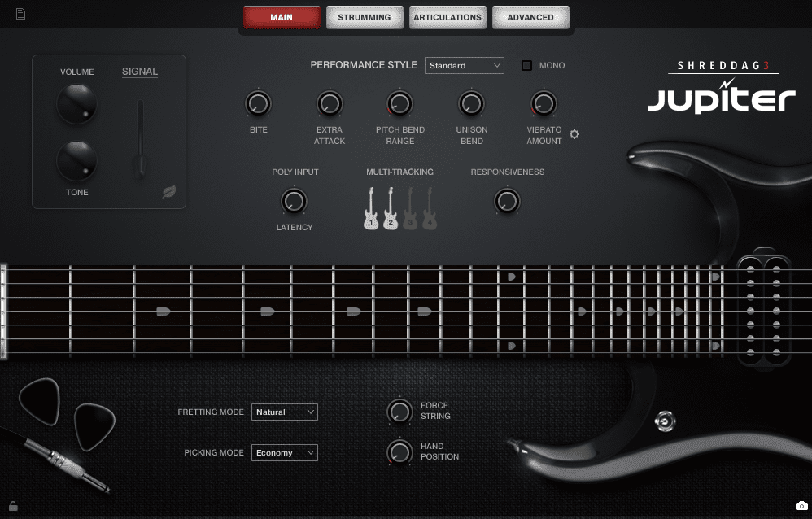Click the Signal label link
The image size is (812, 519).
pos(140,72)
